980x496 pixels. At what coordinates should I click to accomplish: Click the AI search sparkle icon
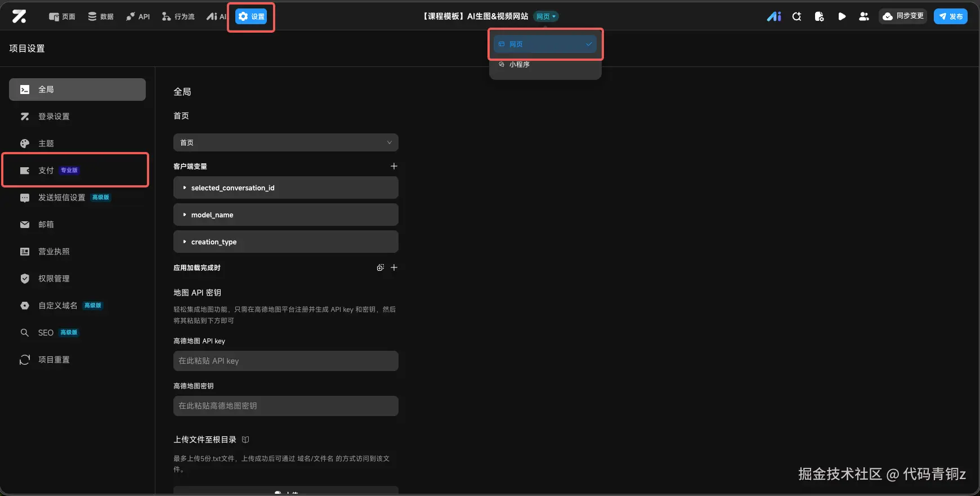point(796,16)
